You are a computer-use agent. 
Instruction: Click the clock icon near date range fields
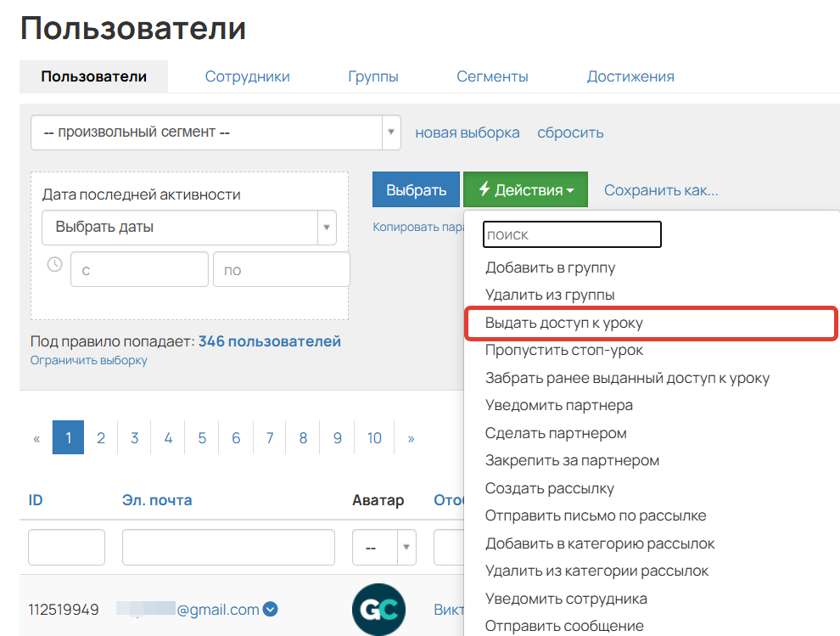(54, 264)
